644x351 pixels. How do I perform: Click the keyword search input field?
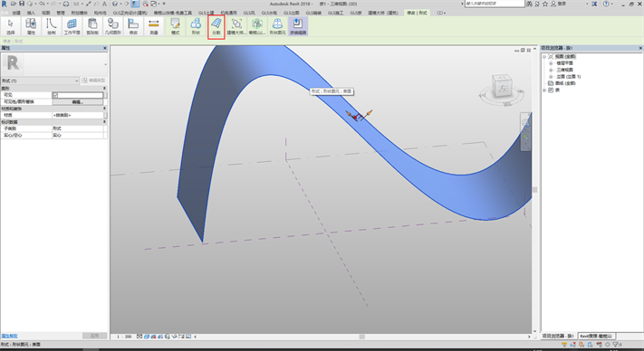(495, 4)
